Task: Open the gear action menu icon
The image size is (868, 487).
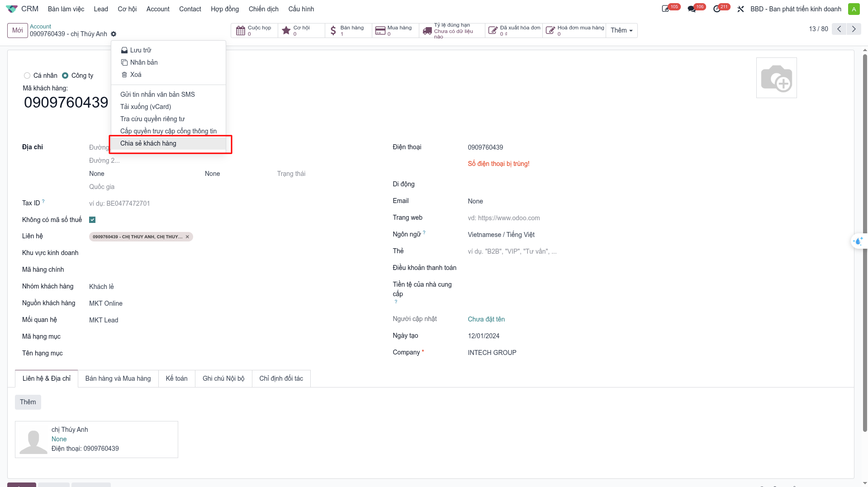Action: 114,34
